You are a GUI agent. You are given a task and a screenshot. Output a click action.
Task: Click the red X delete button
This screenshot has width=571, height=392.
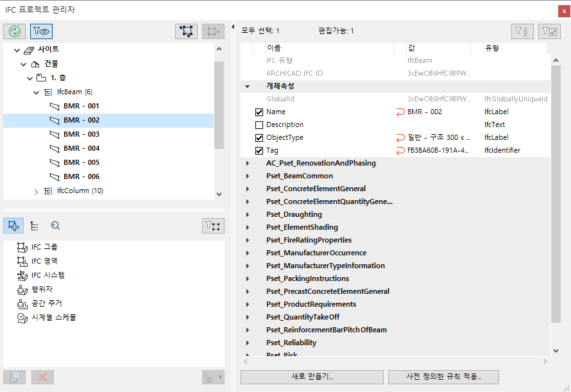(x=42, y=377)
